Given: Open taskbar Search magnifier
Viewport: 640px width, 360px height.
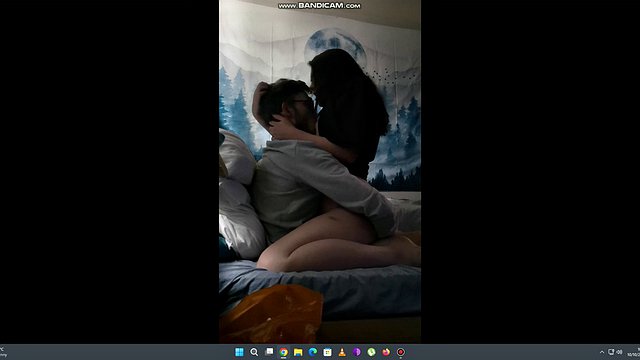Looking at the screenshot, I should click(x=254, y=352).
